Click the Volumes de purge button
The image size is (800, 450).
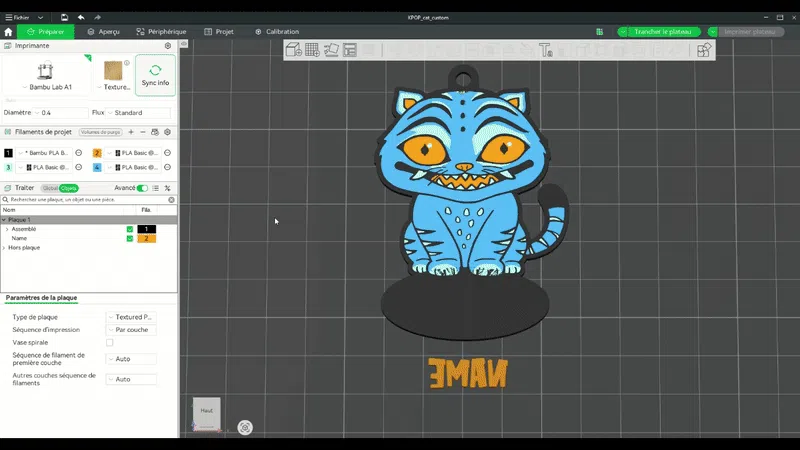click(x=101, y=132)
